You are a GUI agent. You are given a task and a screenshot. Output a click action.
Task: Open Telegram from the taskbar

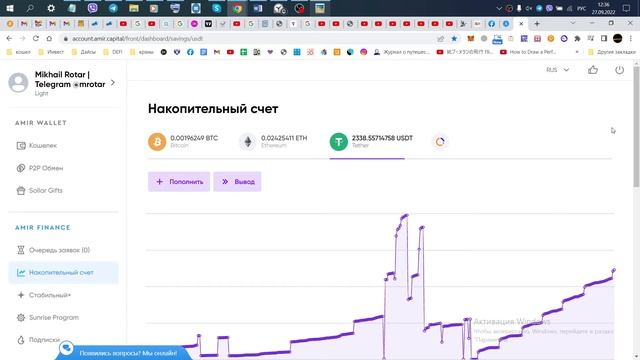[x=113, y=8]
